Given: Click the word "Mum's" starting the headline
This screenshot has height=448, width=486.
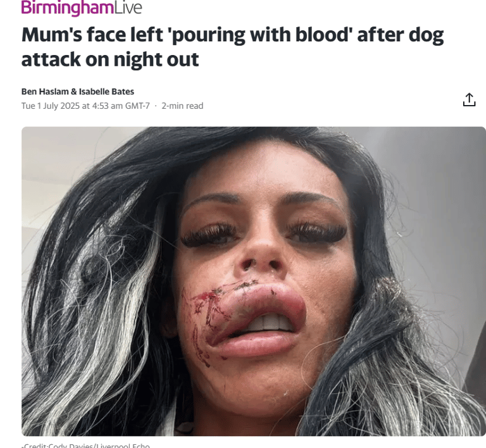Looking at the screenshot, I should 51,35.
